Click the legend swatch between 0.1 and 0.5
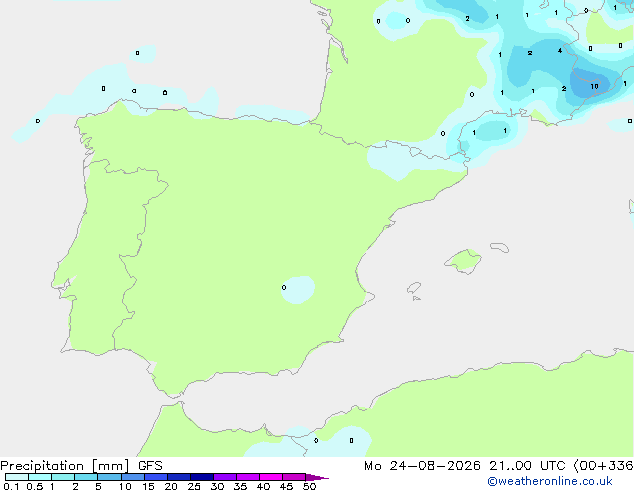634x490 pixels. [17, 477]
